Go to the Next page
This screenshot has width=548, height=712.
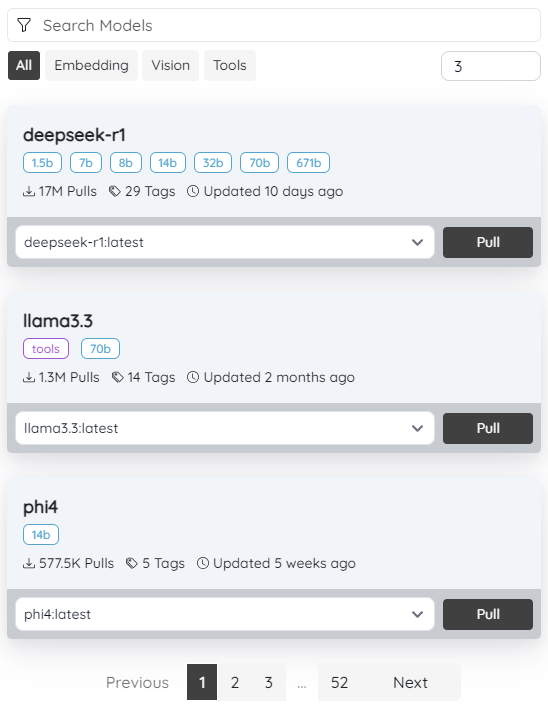410,682
